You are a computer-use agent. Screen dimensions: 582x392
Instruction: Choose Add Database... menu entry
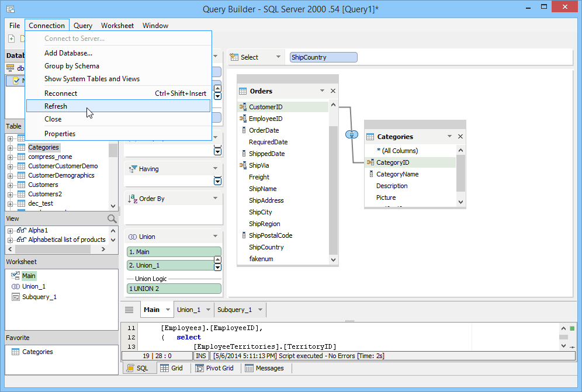point(118,53)
